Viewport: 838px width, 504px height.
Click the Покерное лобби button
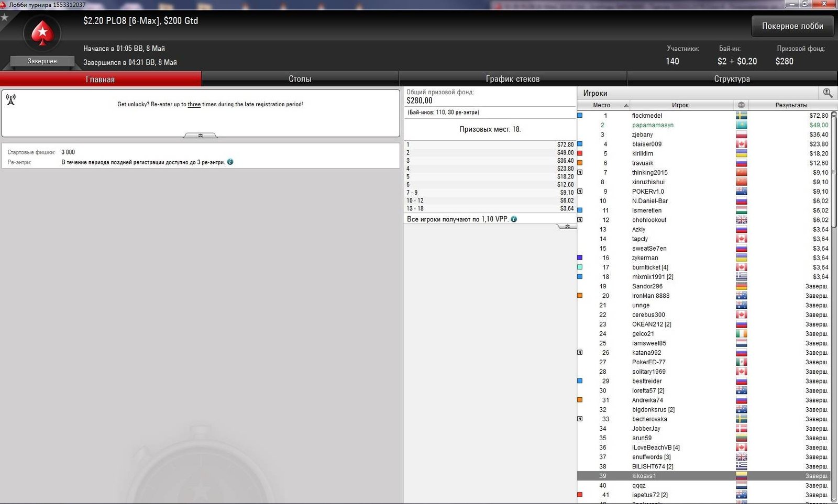click(x=792, y=26)
